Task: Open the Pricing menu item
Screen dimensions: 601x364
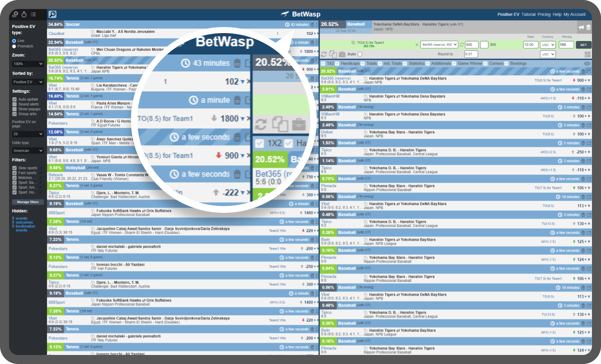Action: [x=544, y=14]
